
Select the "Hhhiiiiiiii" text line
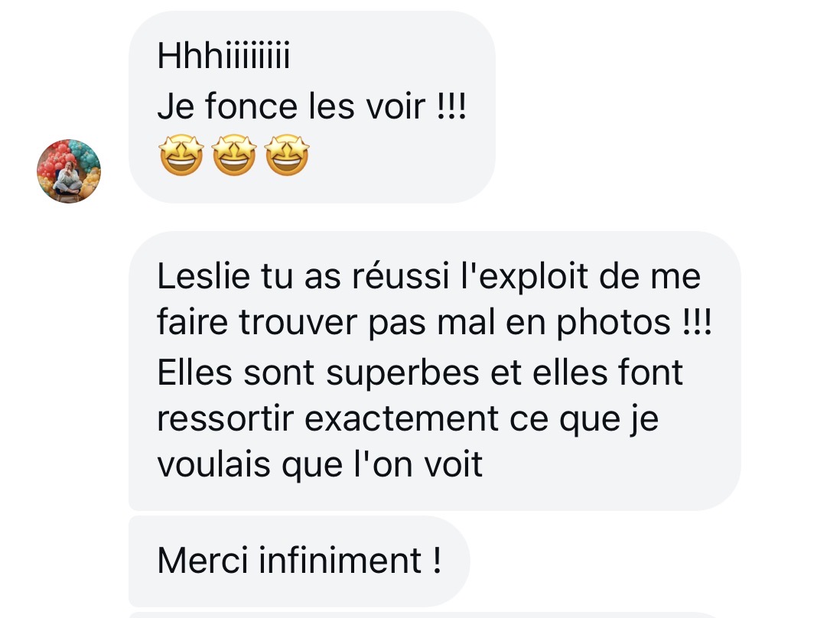[223, 56]
